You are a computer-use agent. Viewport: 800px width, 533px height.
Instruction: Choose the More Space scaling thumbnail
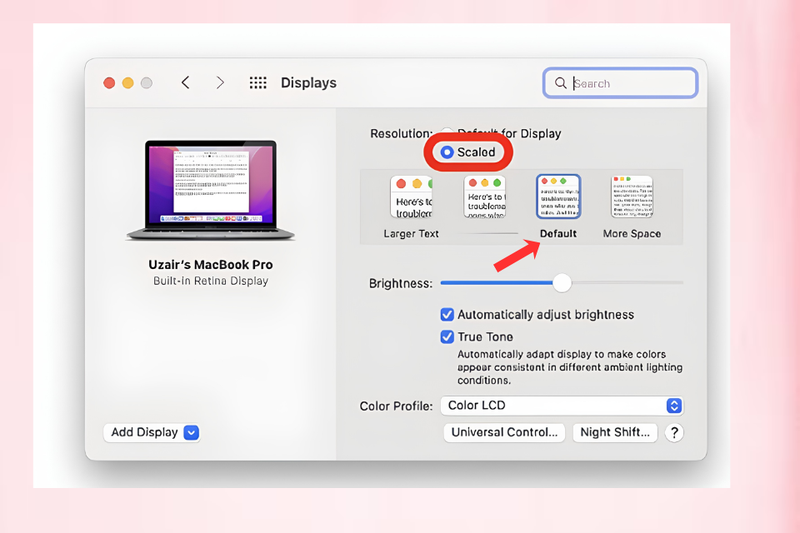point(632,197)
